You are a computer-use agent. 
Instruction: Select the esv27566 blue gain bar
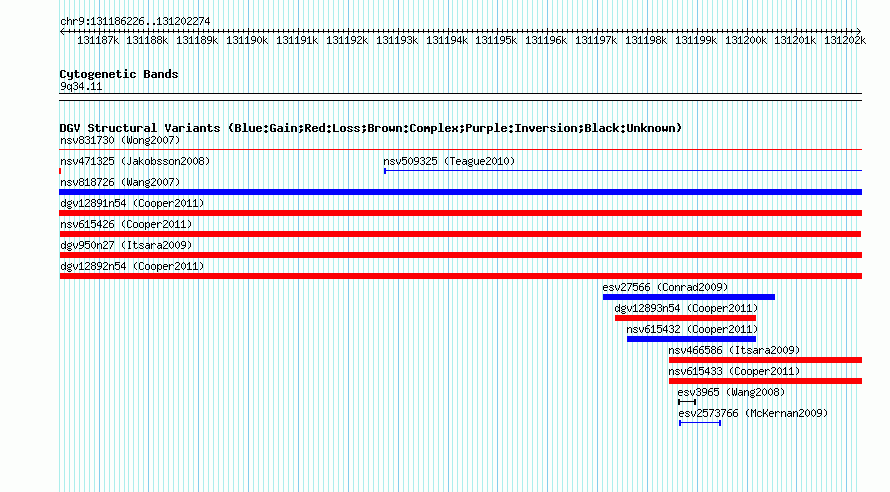(689, 297)
